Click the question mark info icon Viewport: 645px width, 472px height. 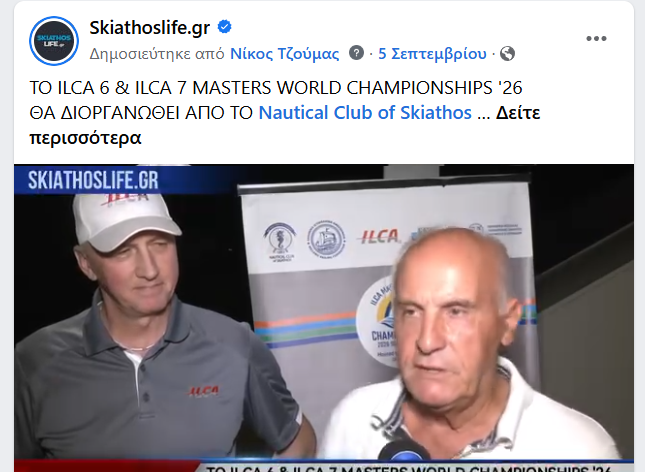(356, 53)
